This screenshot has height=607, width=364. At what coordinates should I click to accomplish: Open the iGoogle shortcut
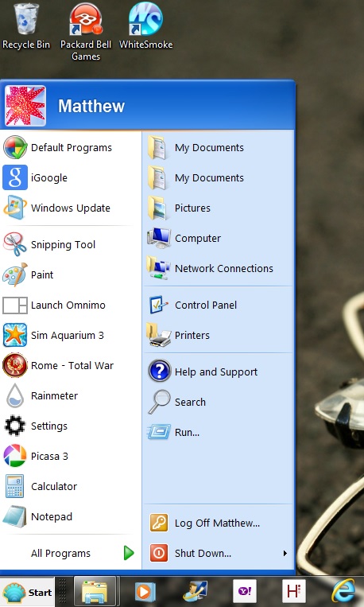[x=71, y=177]
